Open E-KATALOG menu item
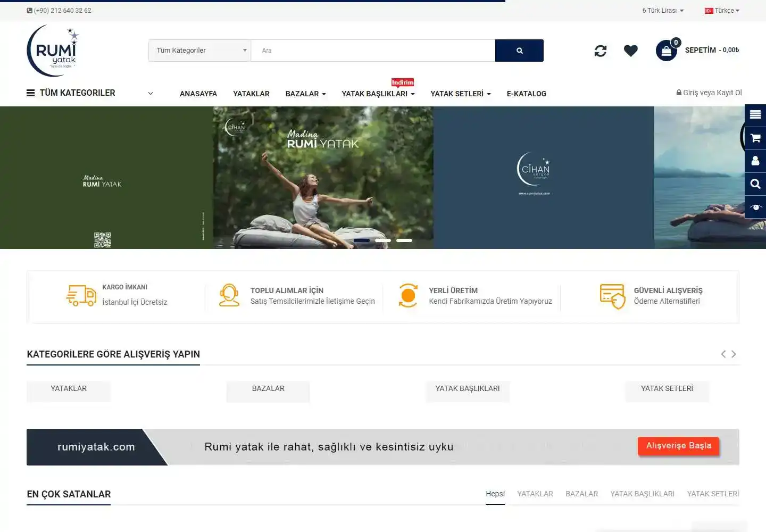Screen dimensions: 766x532 [x=527, y=94]
